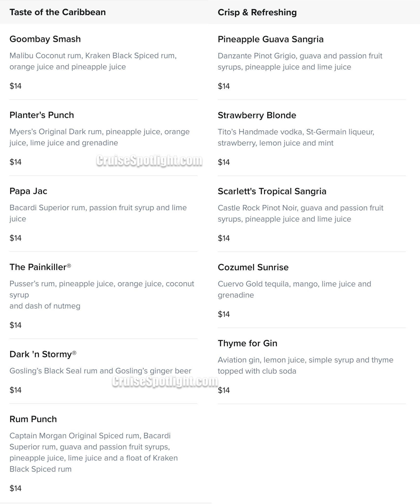Click the Rum Punch ingredients description
Image resolution: width=420 pixels, height=504 pixels.
click(x=93, y=452)
